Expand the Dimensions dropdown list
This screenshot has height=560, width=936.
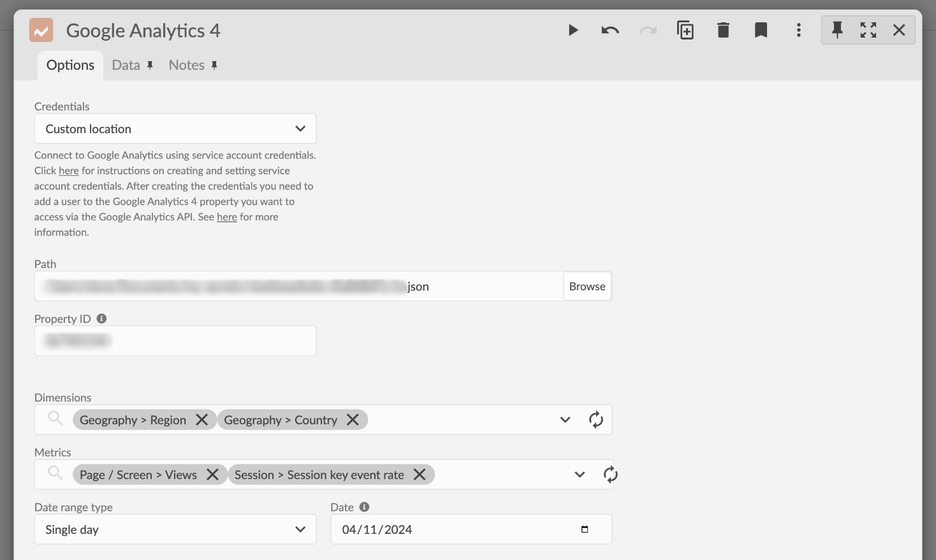(x=565, y=420)
